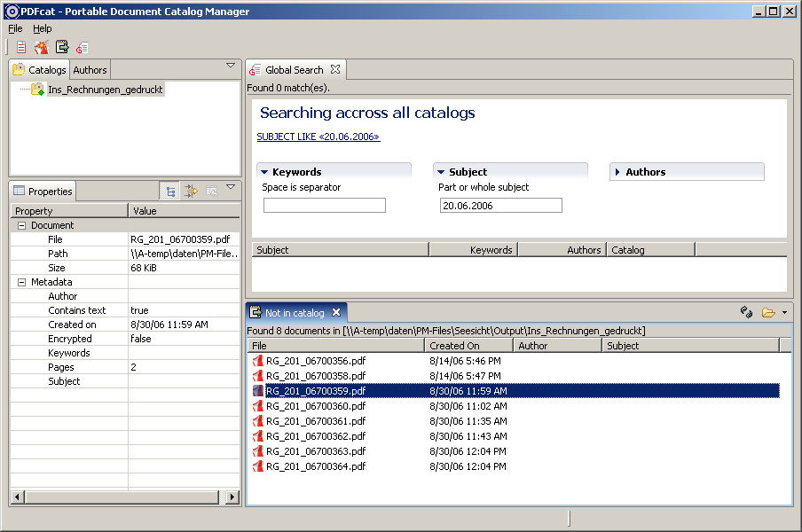The height and width of the screenshot is (532, 802).
Task: Click the Author column header in file list
Action: tap(557, 346)
